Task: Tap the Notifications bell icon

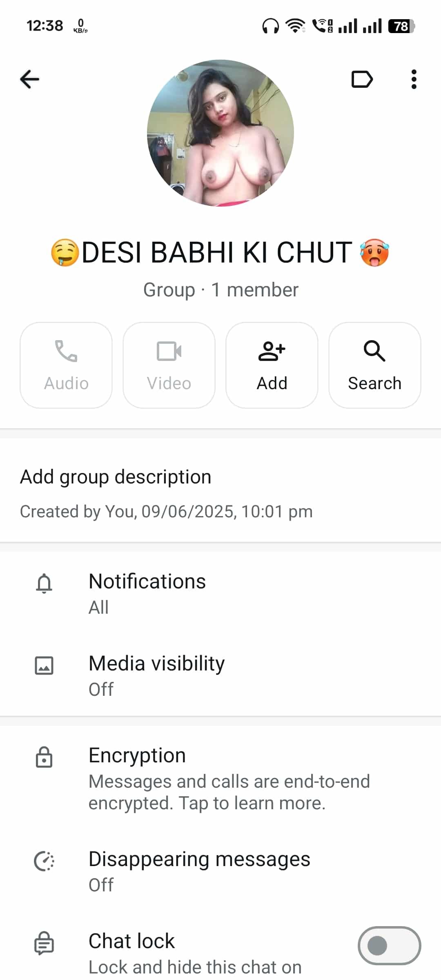Action: click(44, 583)
